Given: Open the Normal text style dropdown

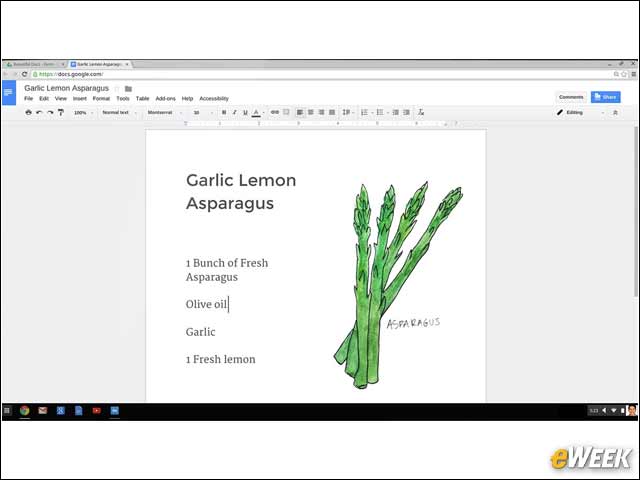Looking at the screenshot, I should pyautogui.click(x=119, y=112).
